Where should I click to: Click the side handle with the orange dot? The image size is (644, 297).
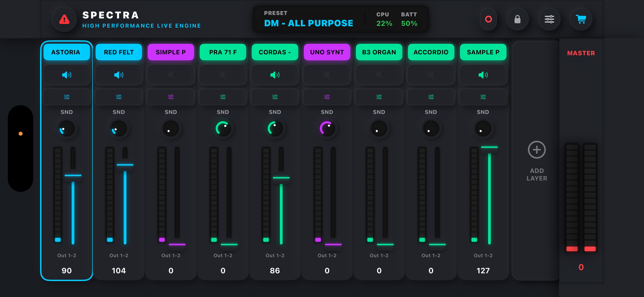pos(20,148)
